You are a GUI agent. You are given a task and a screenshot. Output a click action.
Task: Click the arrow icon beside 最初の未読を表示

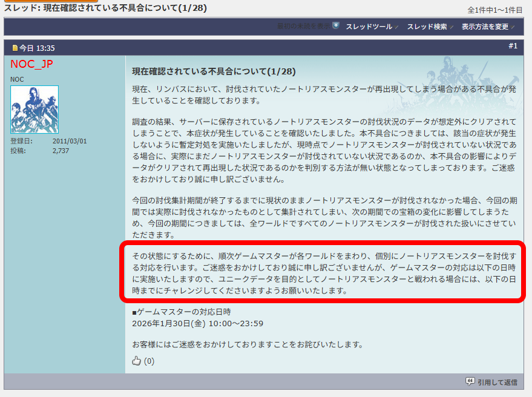pos(336,26)
